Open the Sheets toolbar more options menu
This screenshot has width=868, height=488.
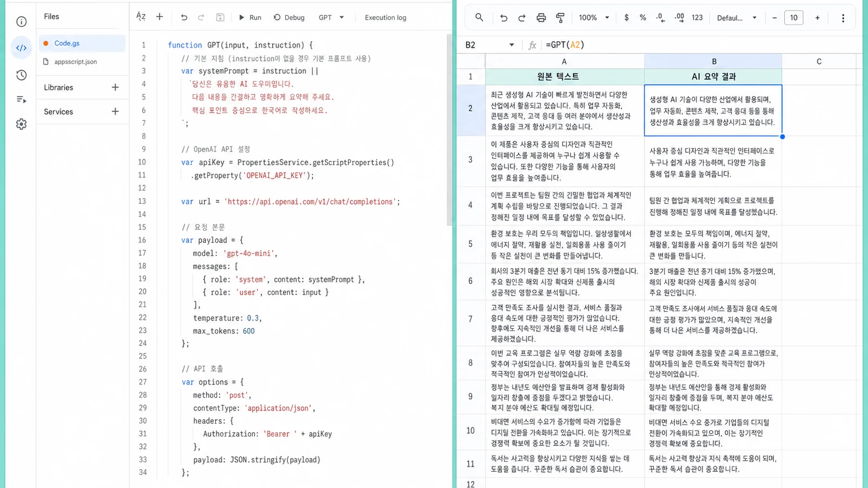(843, 18)
